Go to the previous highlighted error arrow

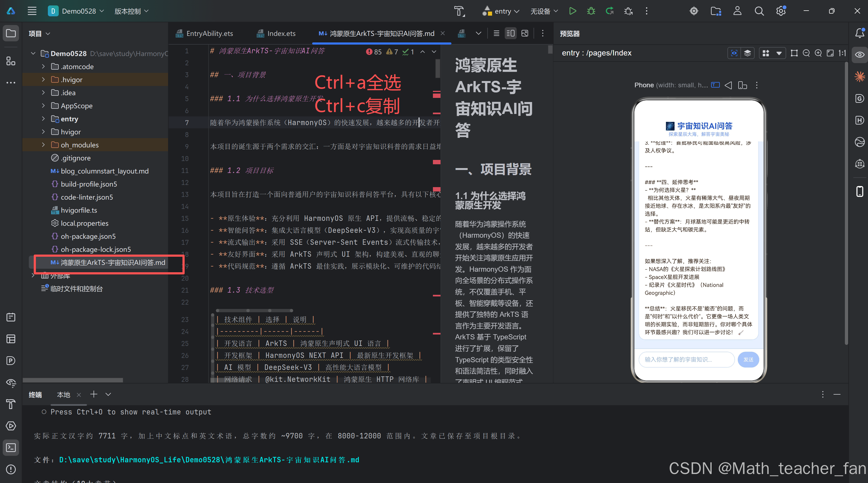pos(423,52)
